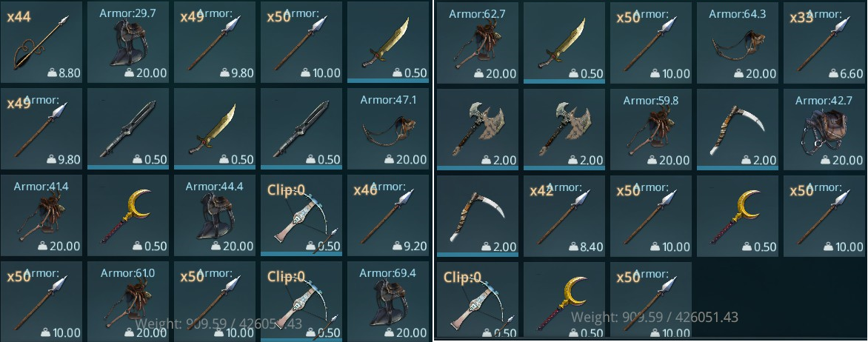Select the Armor 64.3 saddle item
The width and height of the screenshot is (868, 342).
point(738,42)
